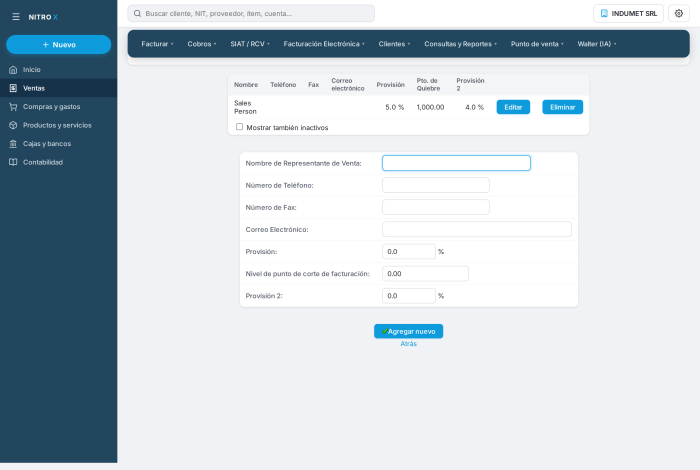The image size is (700, 470).
Task: Focus the Número de Teléfono field
Action: [x=436, y=185]
